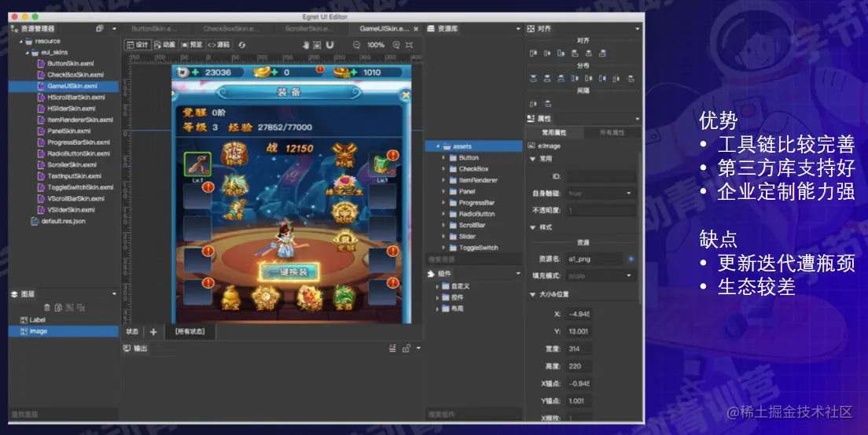Screen dimensions: 868x435
Task: Collapse the 常用 properties section
Action: (532, 159)
